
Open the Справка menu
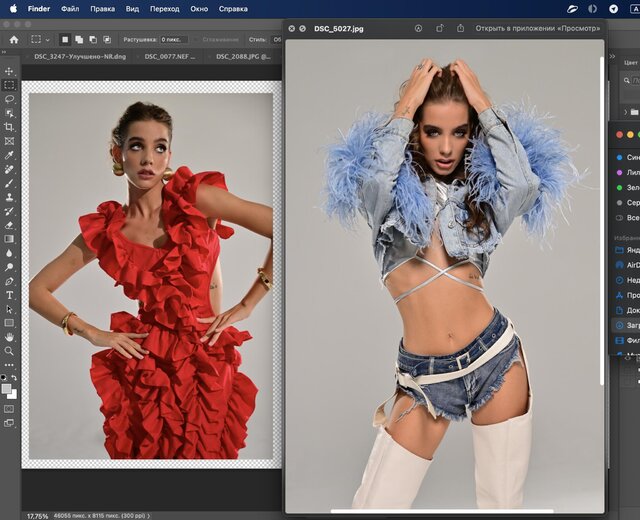click(233, 9)
